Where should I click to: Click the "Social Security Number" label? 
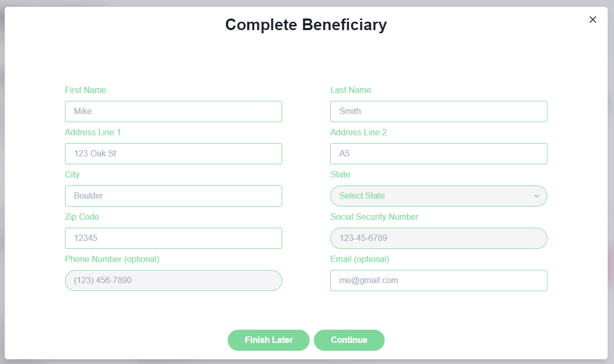tap(374, 217)
